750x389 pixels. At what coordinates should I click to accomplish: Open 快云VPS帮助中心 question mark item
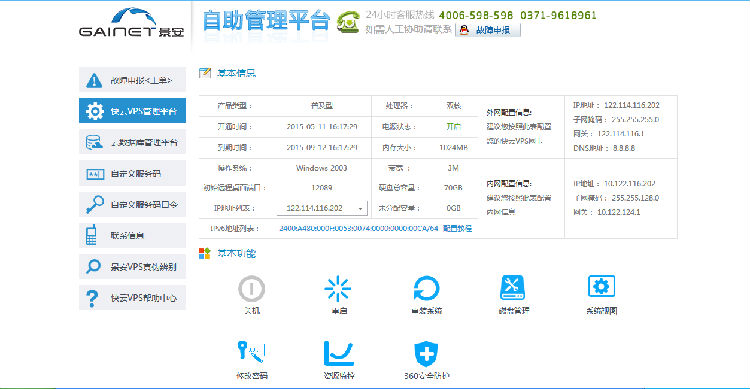pyautogui.click(x=132, y=298)
